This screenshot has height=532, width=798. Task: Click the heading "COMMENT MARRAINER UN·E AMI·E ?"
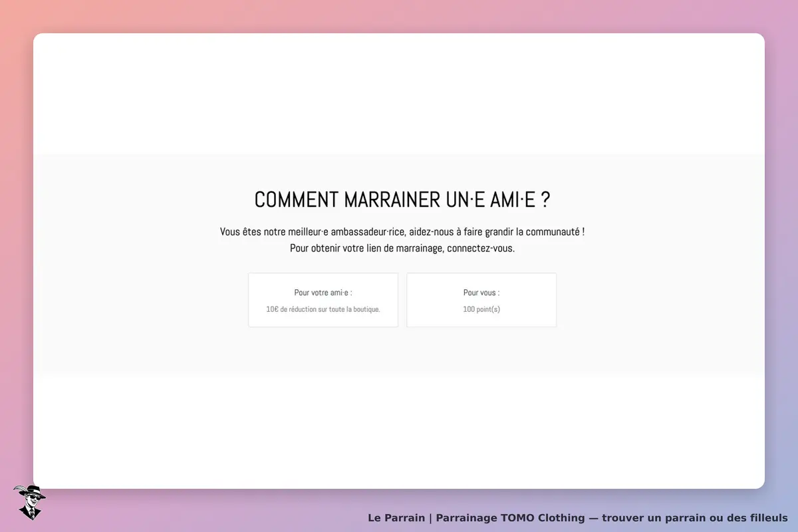pyautogui.click(x=402, y=199)
